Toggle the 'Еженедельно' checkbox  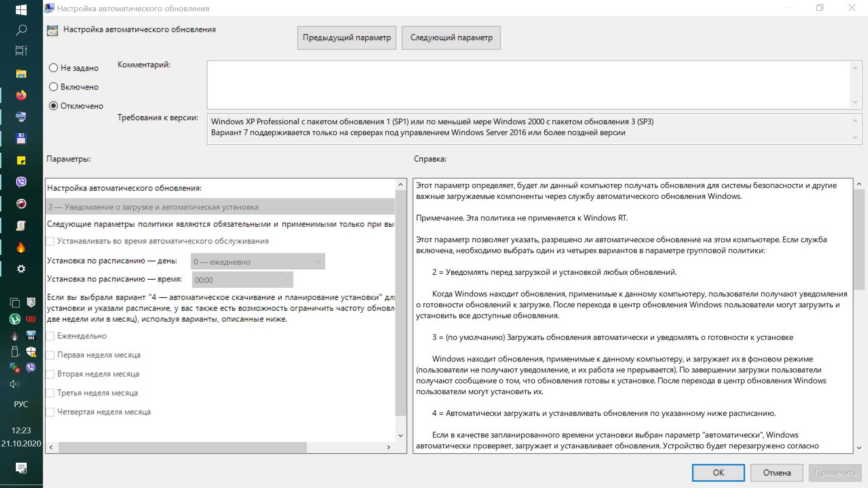click(x=51, y=336)
